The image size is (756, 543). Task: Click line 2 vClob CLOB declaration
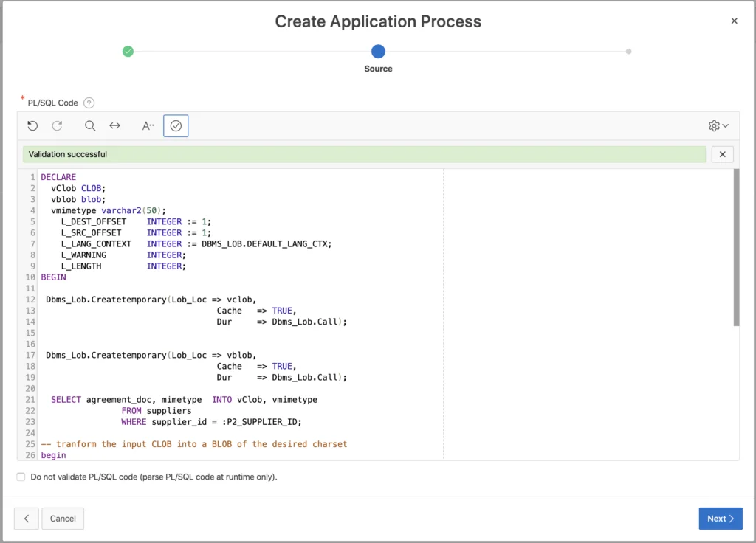coord(78,188)
